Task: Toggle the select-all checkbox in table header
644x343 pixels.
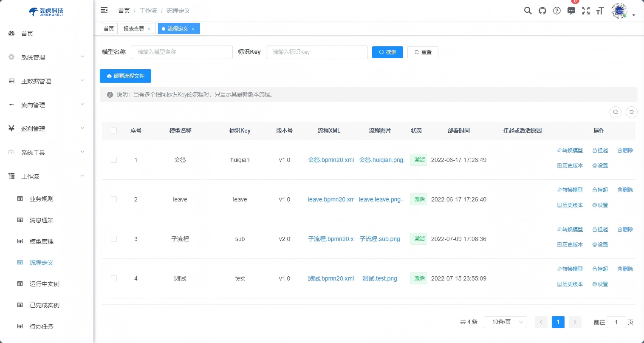Action: tap(114, 130)
